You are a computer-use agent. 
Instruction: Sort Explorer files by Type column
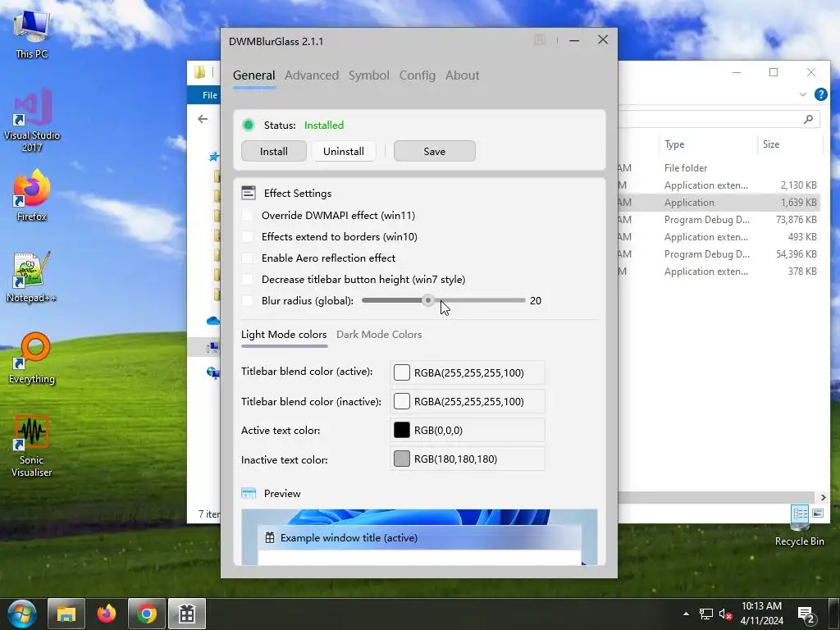click(x=708, y=144)
